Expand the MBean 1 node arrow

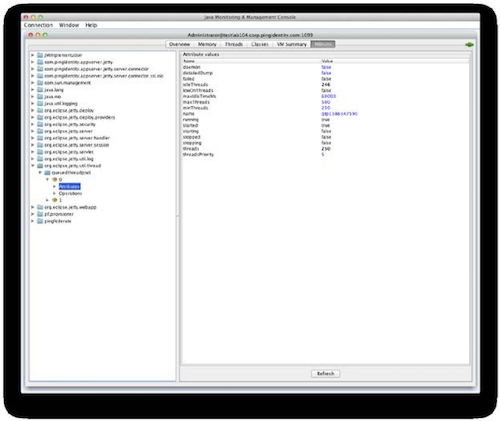click(47, 200)
